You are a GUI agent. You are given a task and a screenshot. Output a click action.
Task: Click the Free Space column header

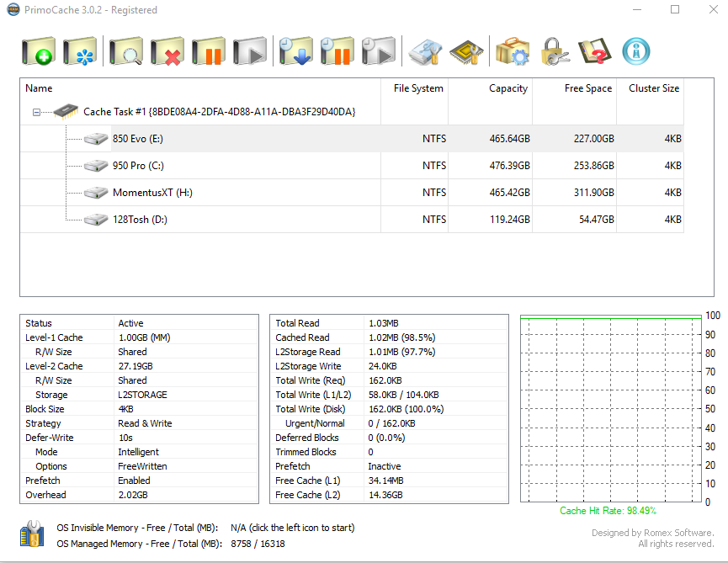pyautogui.click(x=587, y=88)
